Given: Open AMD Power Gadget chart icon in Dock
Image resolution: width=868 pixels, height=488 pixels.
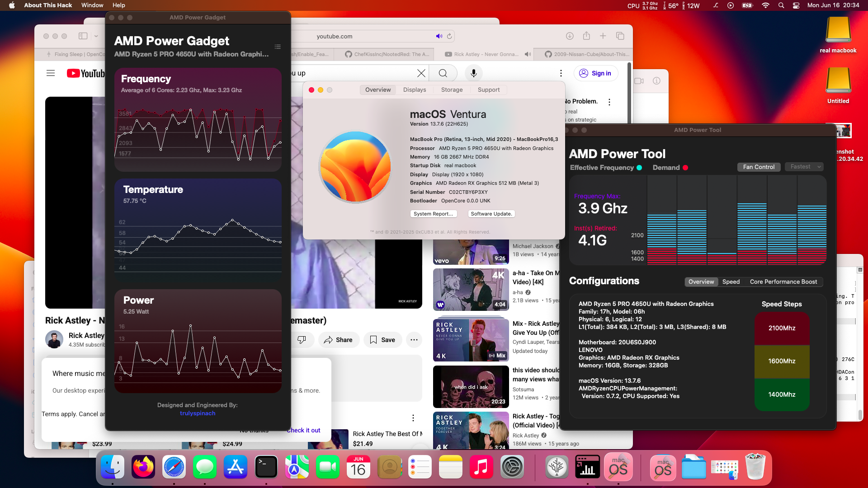Looking at the screenshot, I should [587, 467].
